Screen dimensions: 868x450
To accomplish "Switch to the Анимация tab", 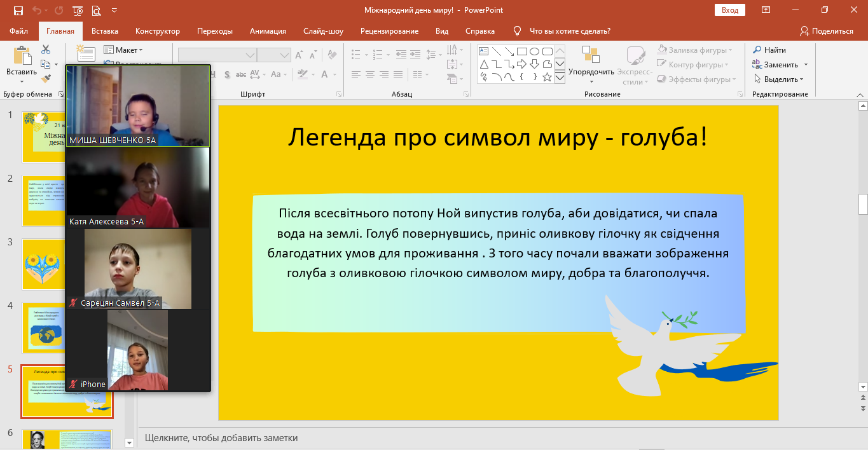I will pyautogui.click(x=268, y=31).
